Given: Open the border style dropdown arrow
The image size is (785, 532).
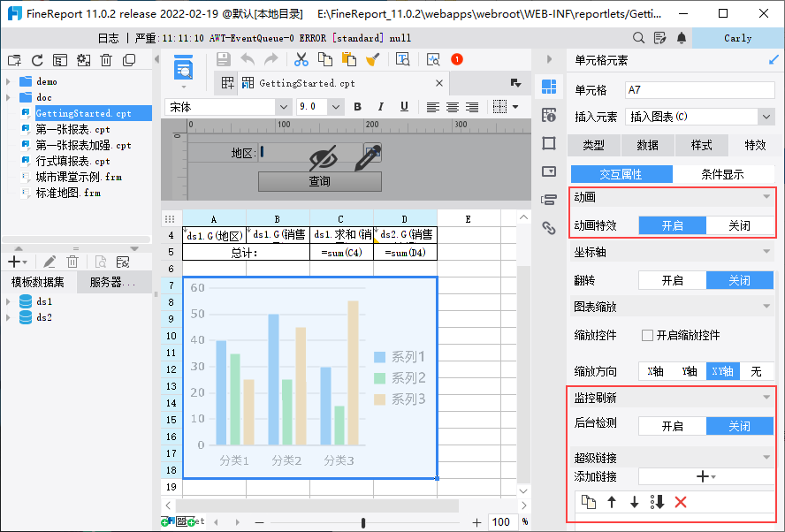Looking at the screenshot, I should coord(515,107).
